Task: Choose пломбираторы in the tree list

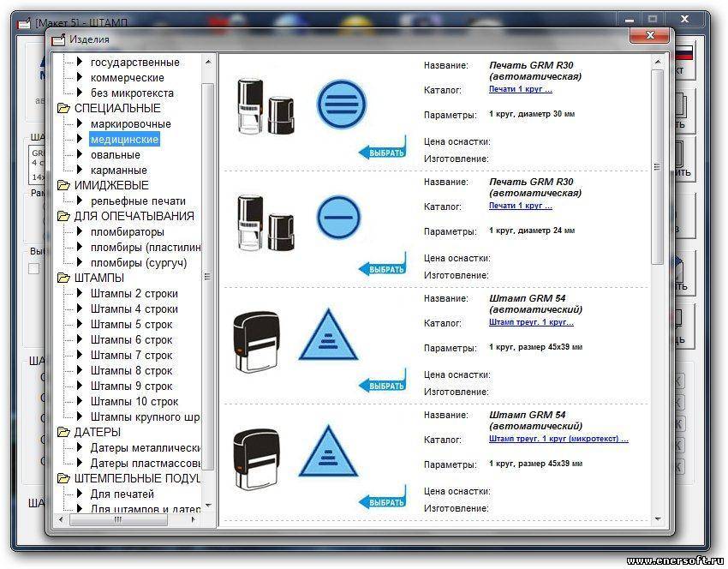Action: click(x=127, y=232)
